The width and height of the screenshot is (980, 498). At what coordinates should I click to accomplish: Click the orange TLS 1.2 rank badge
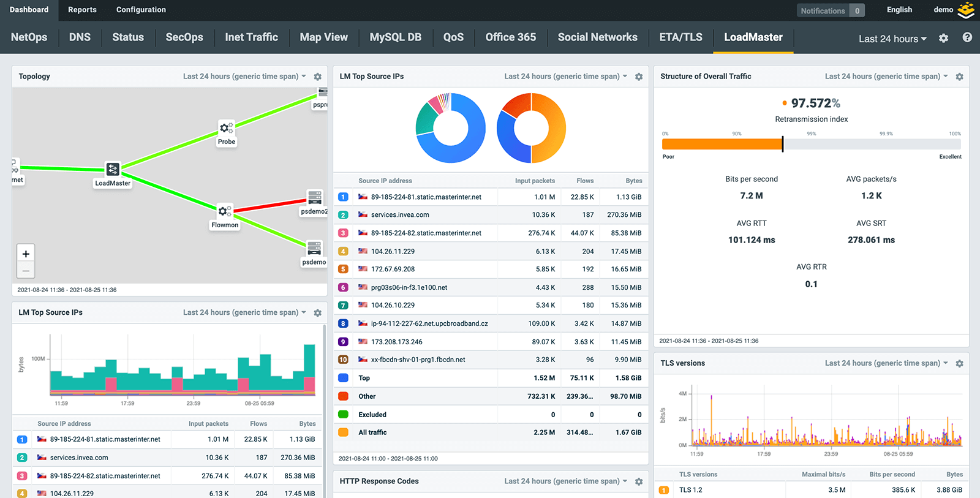(x=664, y=490)
